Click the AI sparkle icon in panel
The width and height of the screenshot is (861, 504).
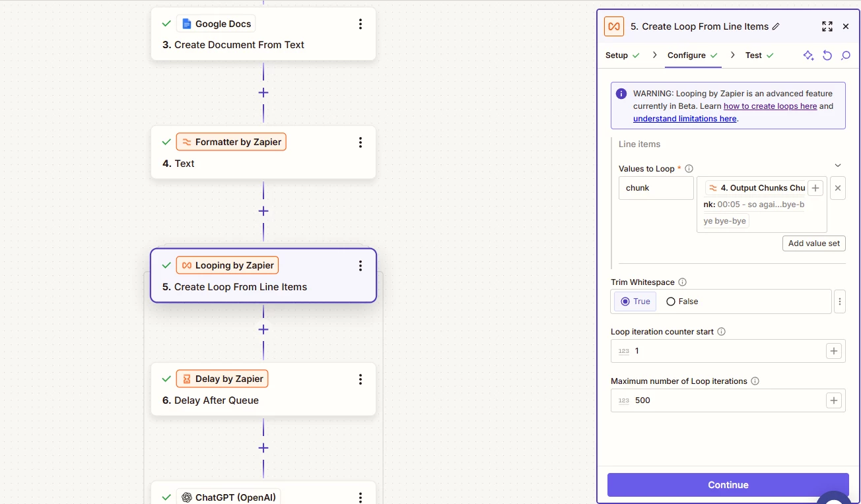pos(808,55)
